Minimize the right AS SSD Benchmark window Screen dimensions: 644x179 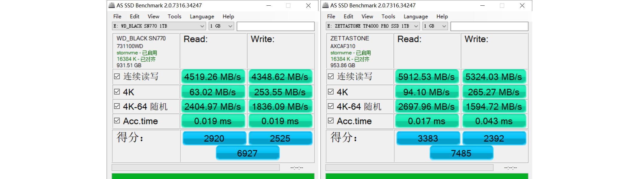pyautogui.click(x=482, y=5)
